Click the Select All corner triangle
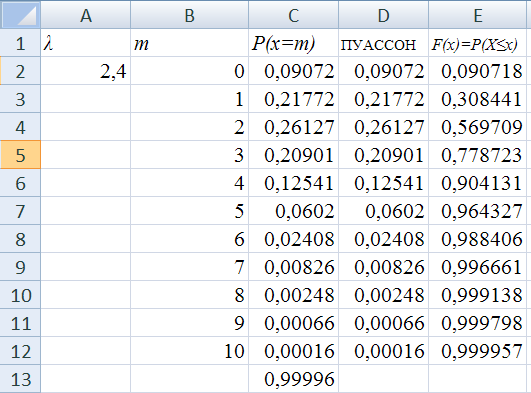Viewport: 531px width, 393px height. coord(20,15)
